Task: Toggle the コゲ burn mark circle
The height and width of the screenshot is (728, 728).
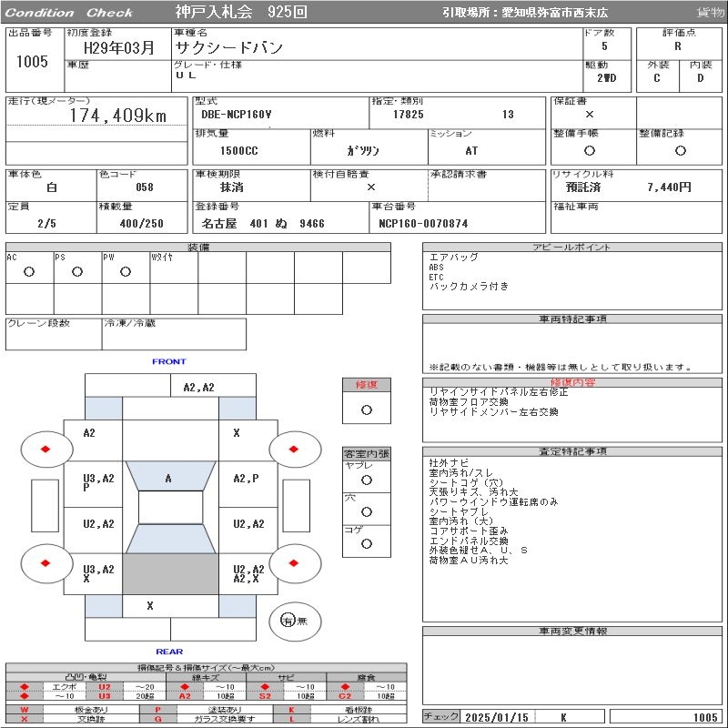Action: tap(366, 543)
